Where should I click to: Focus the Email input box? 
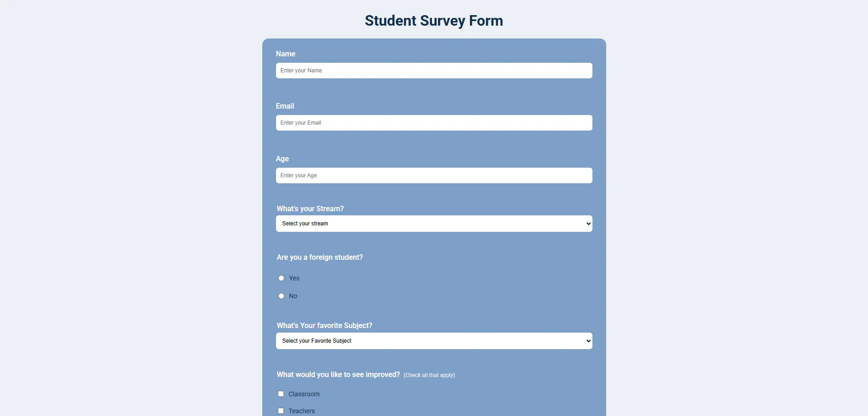point(434,123)
